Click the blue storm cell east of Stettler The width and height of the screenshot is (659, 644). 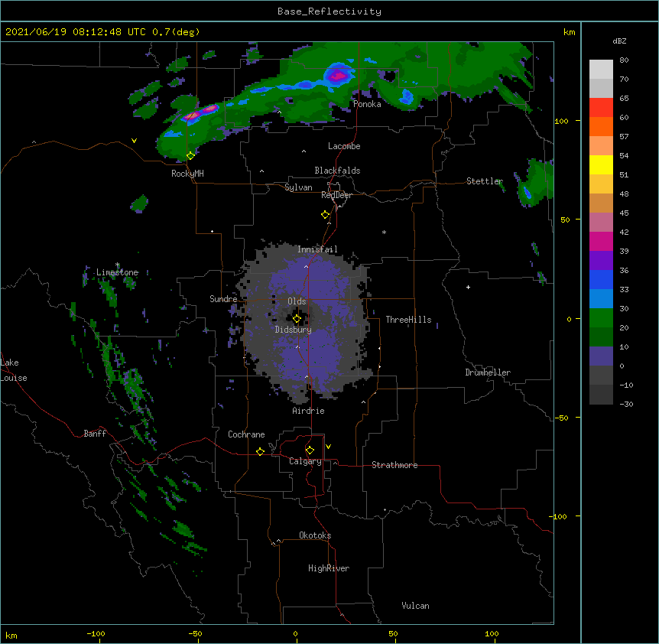[526, 192]
